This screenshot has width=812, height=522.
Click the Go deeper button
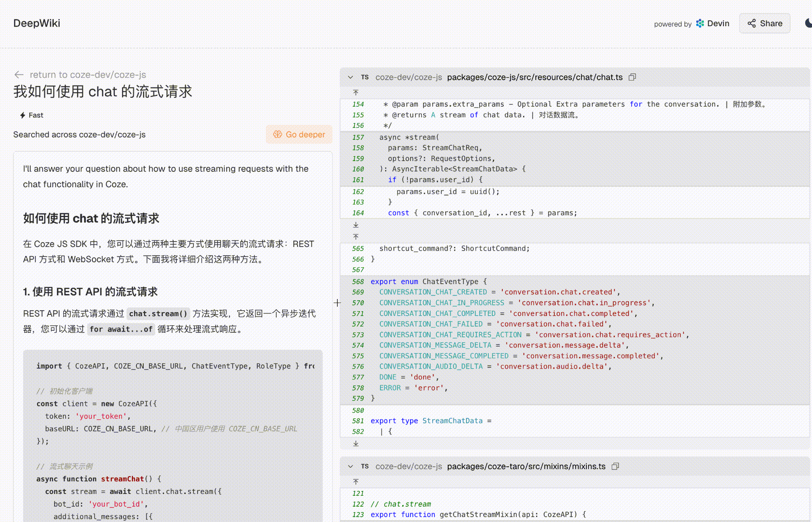299,134
